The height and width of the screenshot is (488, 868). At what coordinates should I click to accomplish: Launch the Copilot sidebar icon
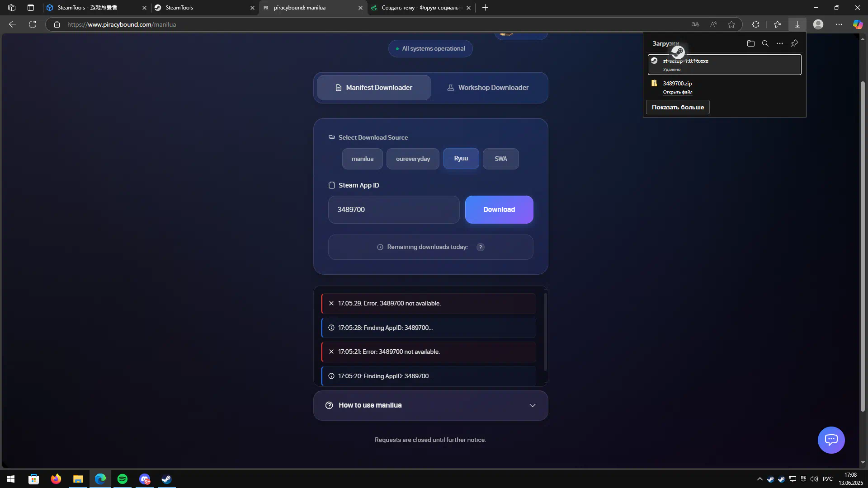coord(858,24)
